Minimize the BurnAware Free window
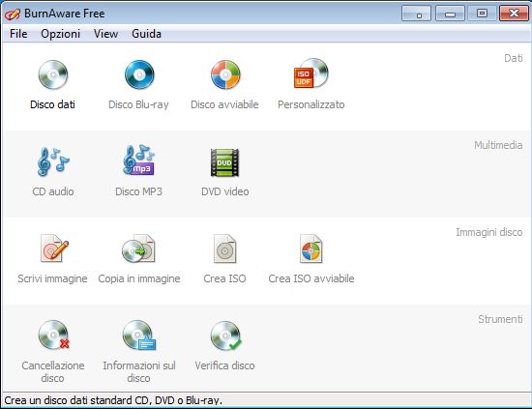Screen dimensions: 532x409 pyautogui.click(x=450, y=14)
